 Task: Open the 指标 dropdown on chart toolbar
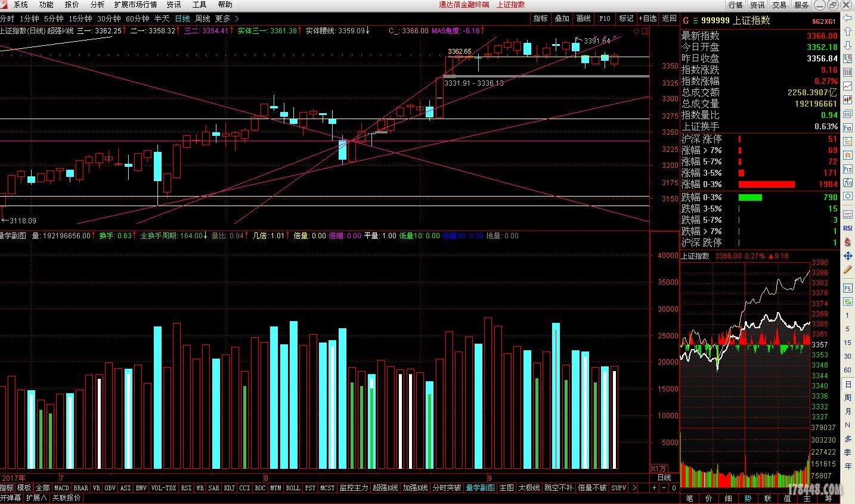(x=540, y=18)
